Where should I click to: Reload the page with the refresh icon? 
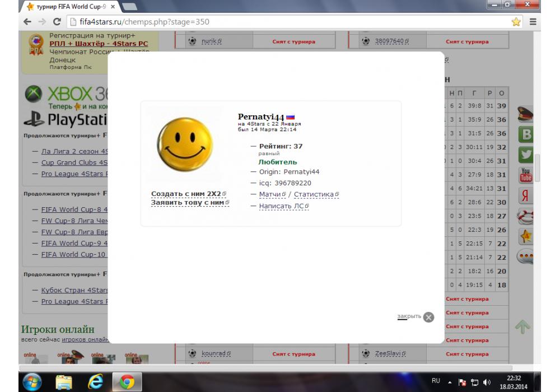pyautogui.click(x=57, y=22)
